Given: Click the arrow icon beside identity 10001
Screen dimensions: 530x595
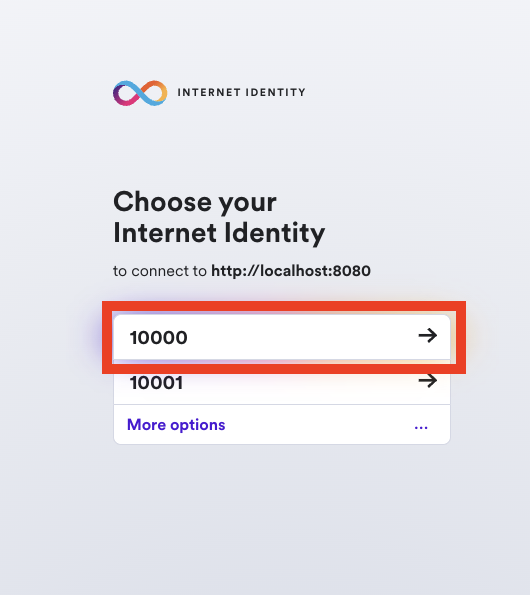Looking at the screenshot, I should [x=428, y=381].
